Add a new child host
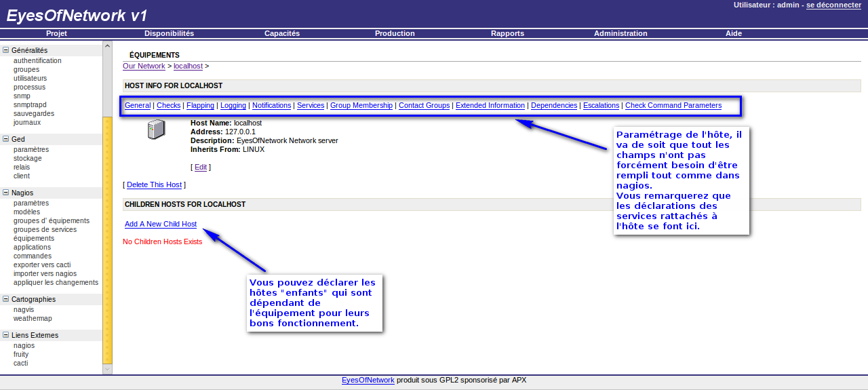 (x=161, y=224)
